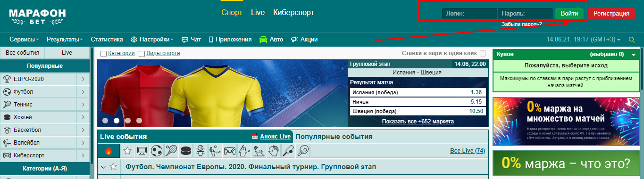Click the red Регистрация button
Image resolution: width=644 pixels, height=179 pixels.
[x=611, y=14]
